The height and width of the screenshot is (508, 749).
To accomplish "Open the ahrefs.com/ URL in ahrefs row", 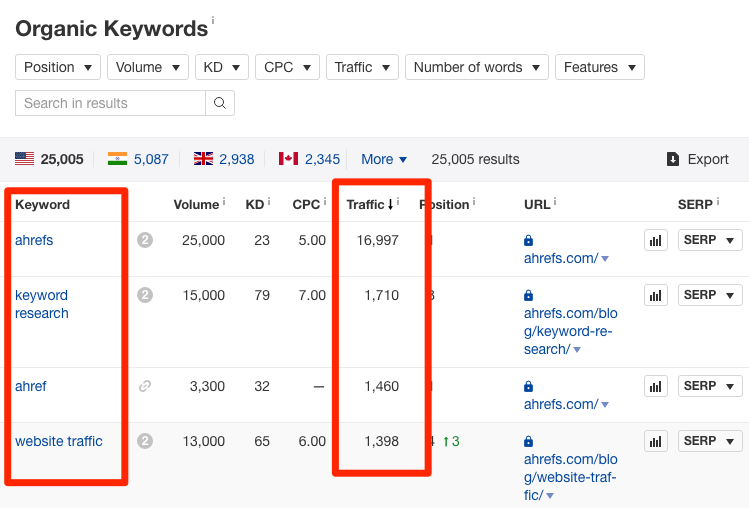I will pyautogui.click(x=561, y=258).
